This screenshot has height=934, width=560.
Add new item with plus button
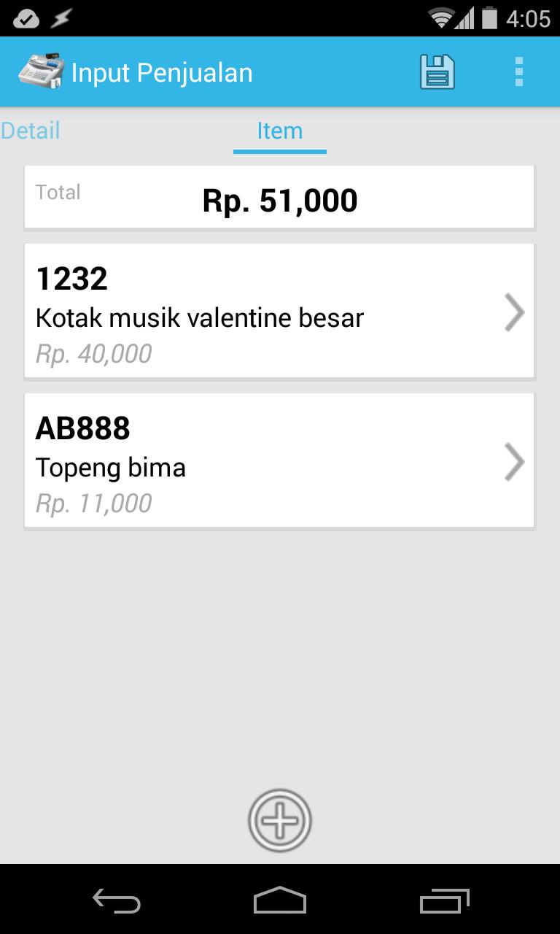280,820
